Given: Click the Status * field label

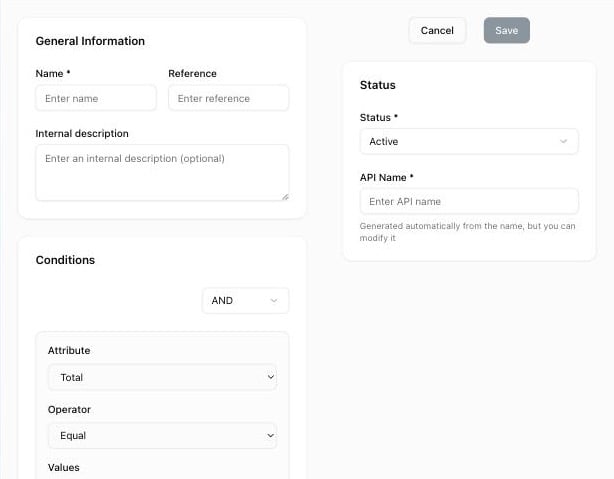Looking at the screenshot, I should pos(379,117).
